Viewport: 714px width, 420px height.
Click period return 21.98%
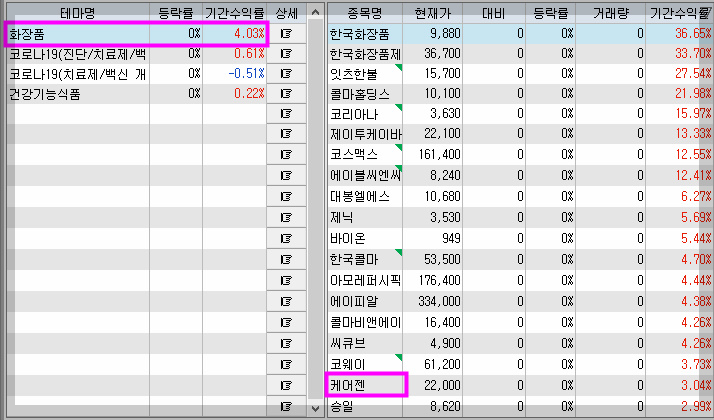click(693, 94)
